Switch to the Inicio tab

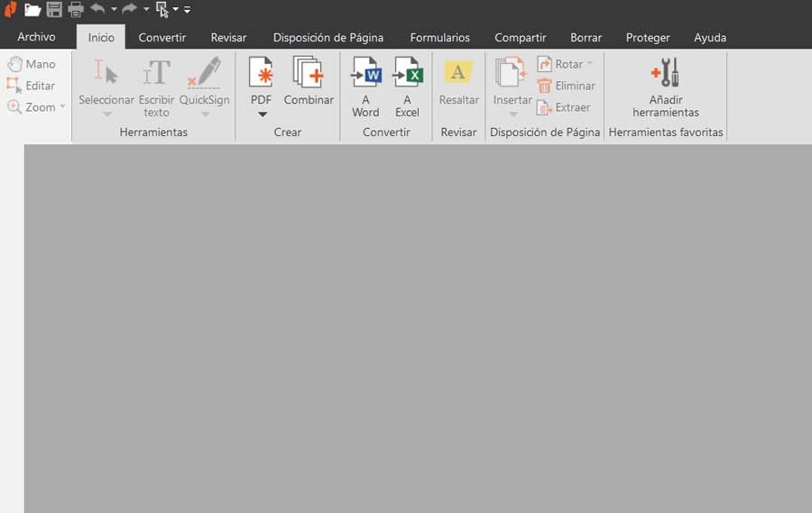click(x=101, y=37)
